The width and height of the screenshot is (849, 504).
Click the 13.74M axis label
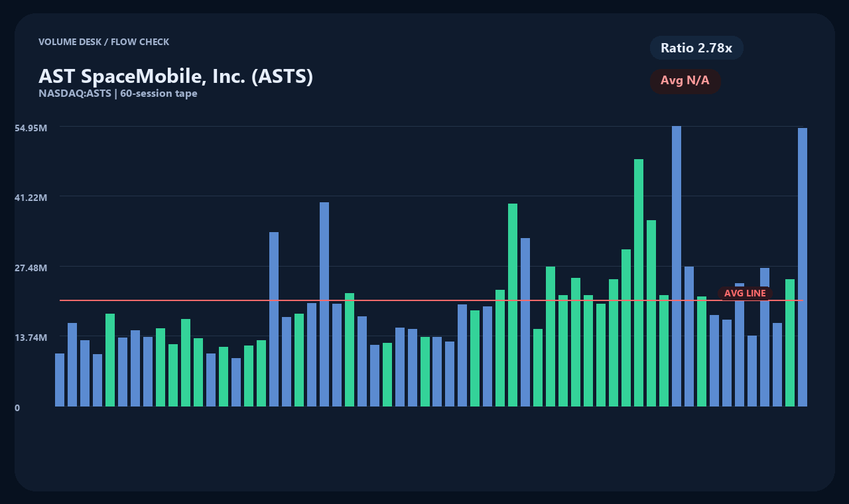[31, 338]
